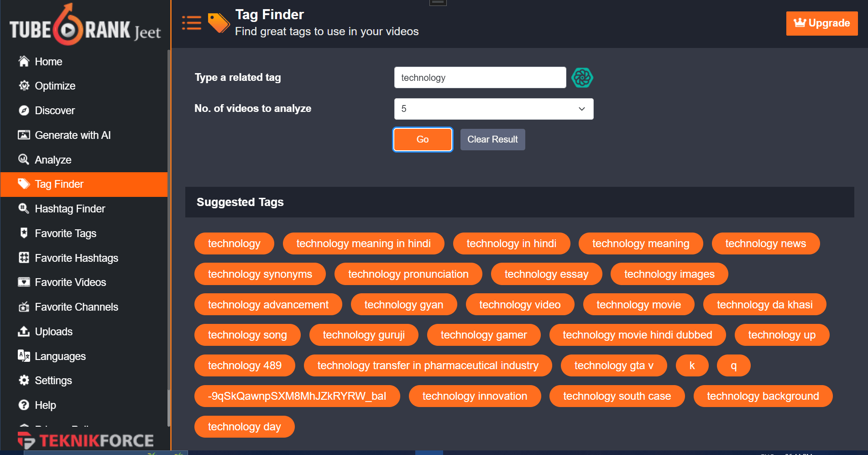Choose 'technology movie hindi dubbed' tag
Image resolution: width=868 pixels, height=455 pixels.
(x=637, y=335)
